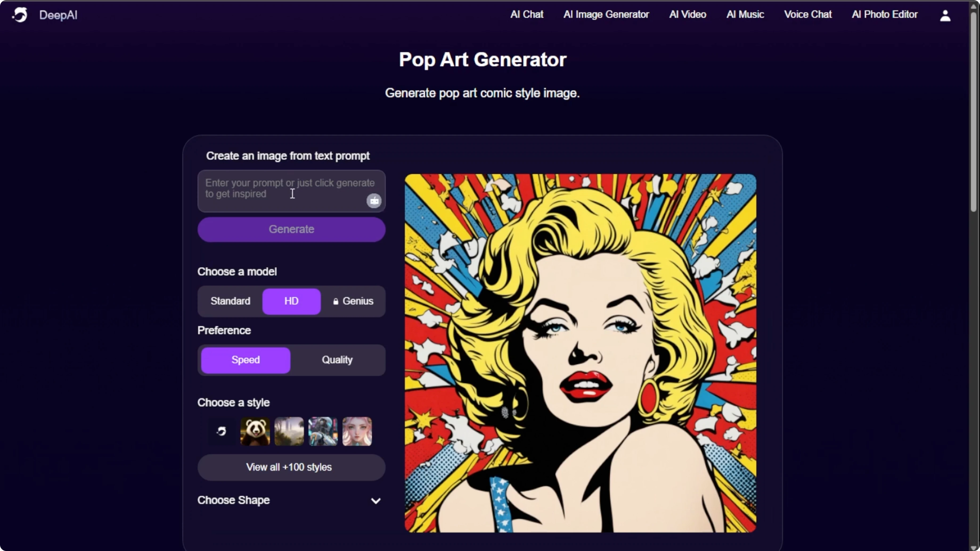Click the generated pop art image
980x551 pixels.
tap(580, 353)
